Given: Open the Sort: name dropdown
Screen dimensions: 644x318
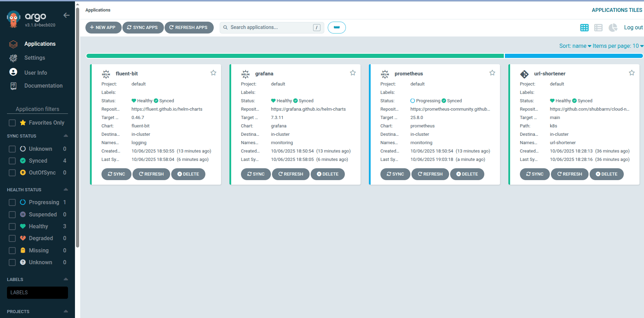Looking at the screenshot, I should coord(575,46).
